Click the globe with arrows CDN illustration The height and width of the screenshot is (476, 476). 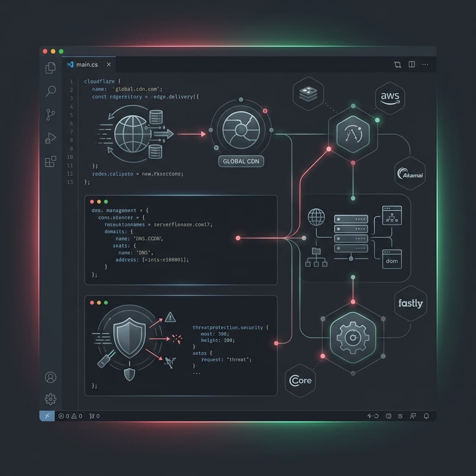tap(133, 134)
